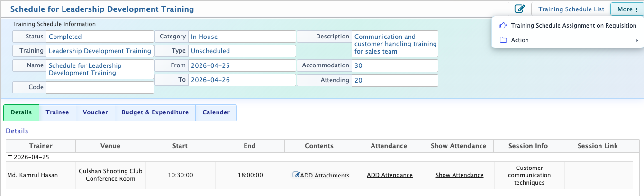Image resolution: width=644 pixels, height=196 pixels.
Task: Select Training Schedule Assignment on Requisition
Action: tap(573, 26)
